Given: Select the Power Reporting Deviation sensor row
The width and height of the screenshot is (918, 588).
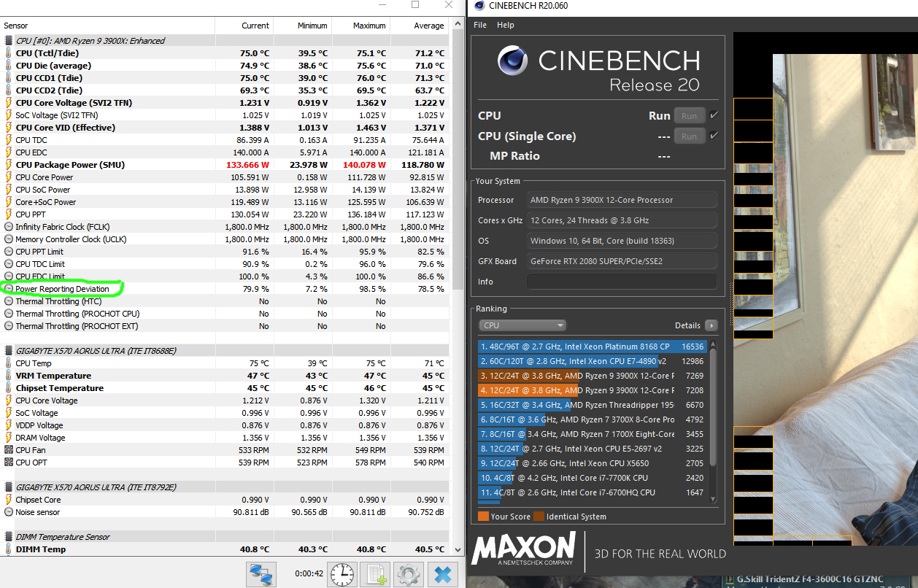Looking at the screenshot, I should (x=224, y=289).
